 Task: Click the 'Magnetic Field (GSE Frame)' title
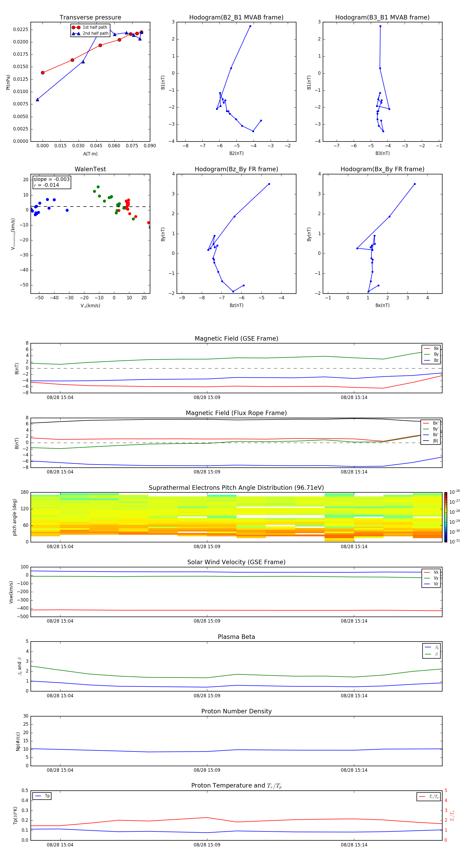[x=236, y=339]
